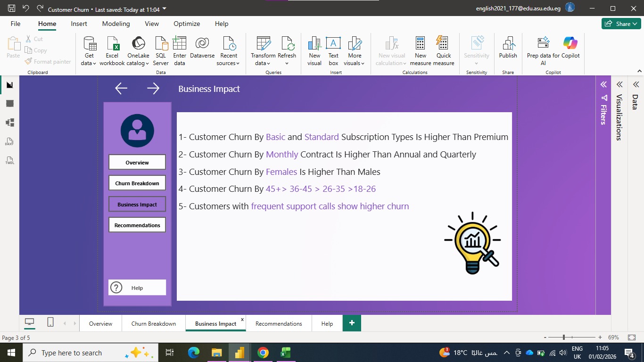Add a Text box to report

pos(333,51)
